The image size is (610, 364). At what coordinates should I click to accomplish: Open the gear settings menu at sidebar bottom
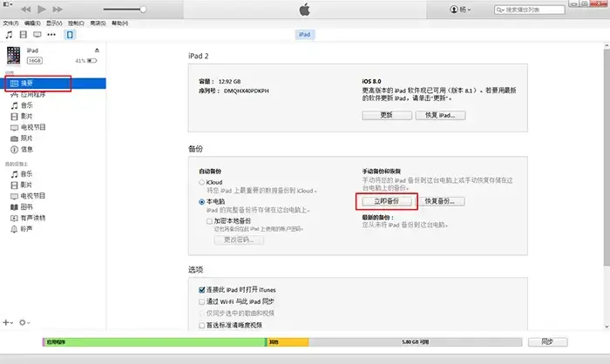[24, 322]
